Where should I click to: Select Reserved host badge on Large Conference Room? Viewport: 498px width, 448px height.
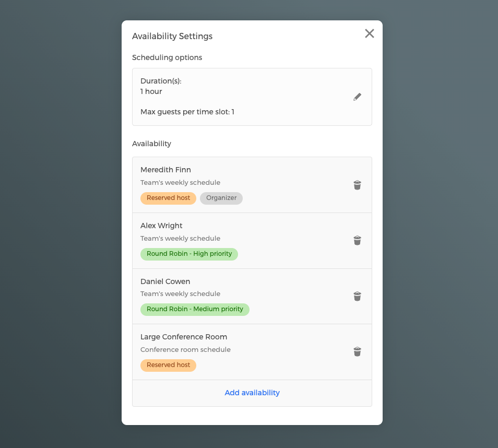[168, 365]
